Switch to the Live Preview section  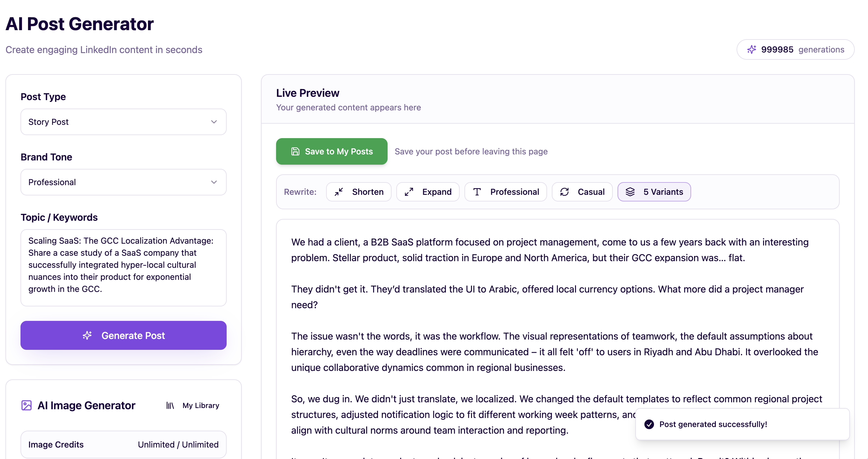coord(307,93)
